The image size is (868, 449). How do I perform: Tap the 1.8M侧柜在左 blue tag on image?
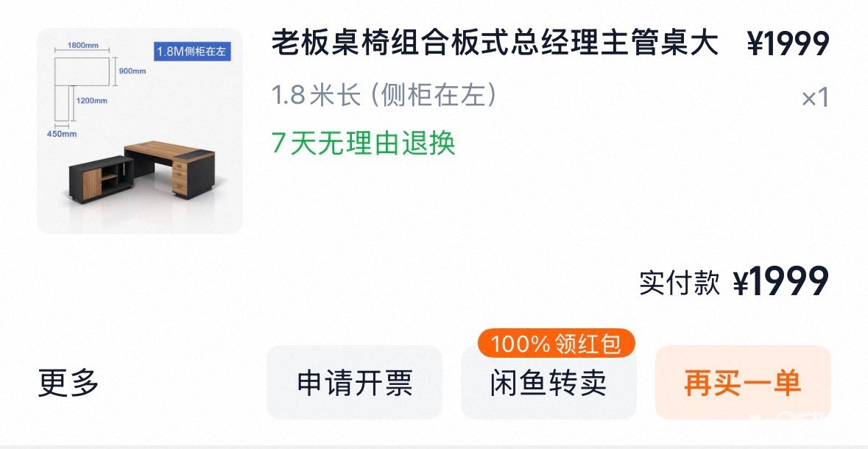[x=191, y=52]
